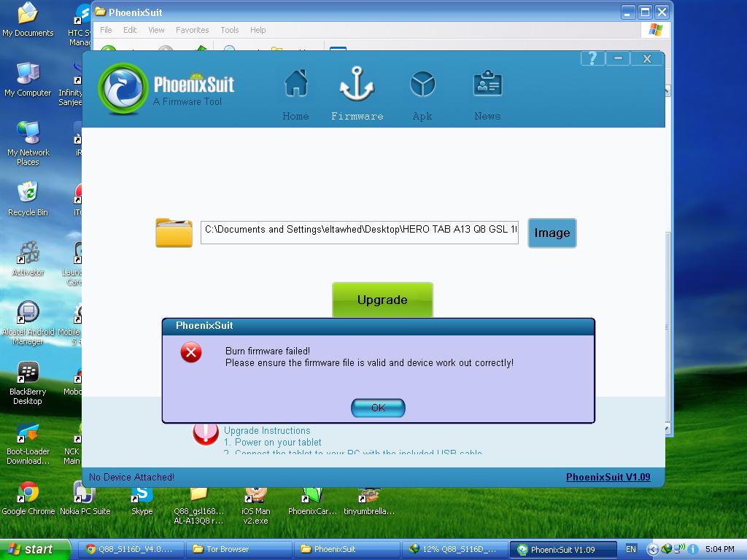Click the PhoenixSuit bird logo
This screenshot has height=560, width=747.
click(123, 88)
